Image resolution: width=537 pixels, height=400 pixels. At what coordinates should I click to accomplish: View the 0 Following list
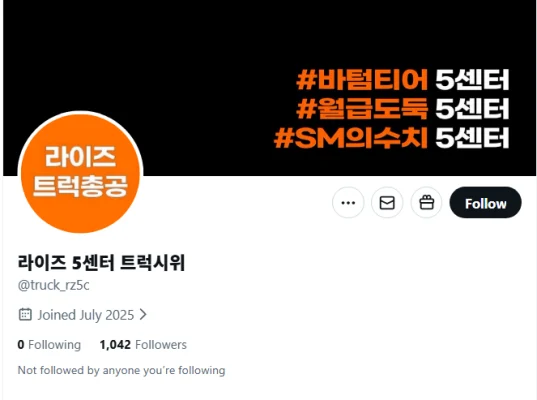point(49,345)
